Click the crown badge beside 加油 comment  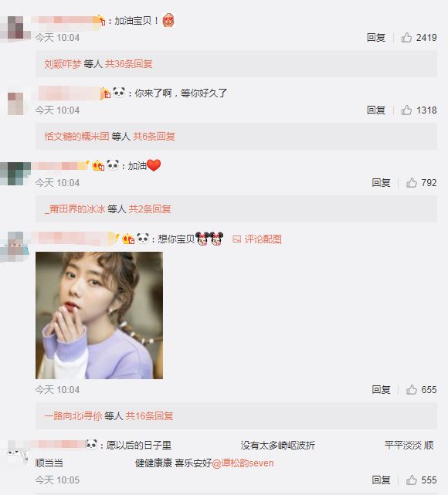(x=98, y=165)
